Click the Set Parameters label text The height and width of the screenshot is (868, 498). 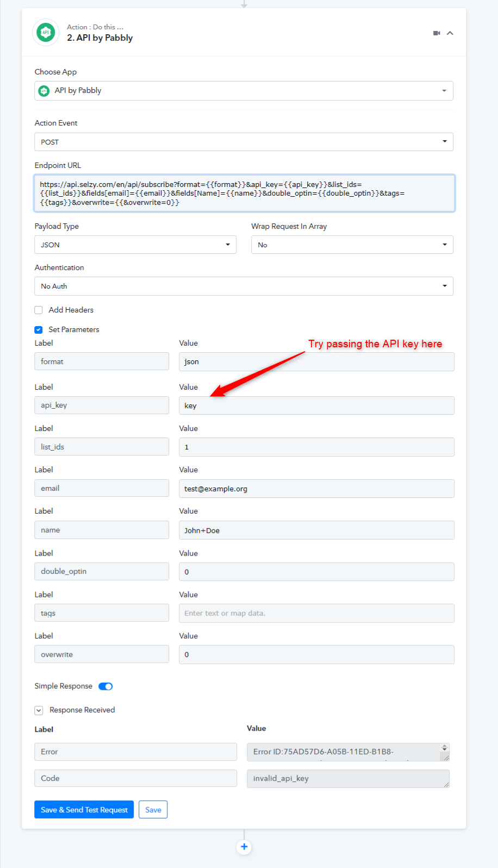[x=74, y=329]
